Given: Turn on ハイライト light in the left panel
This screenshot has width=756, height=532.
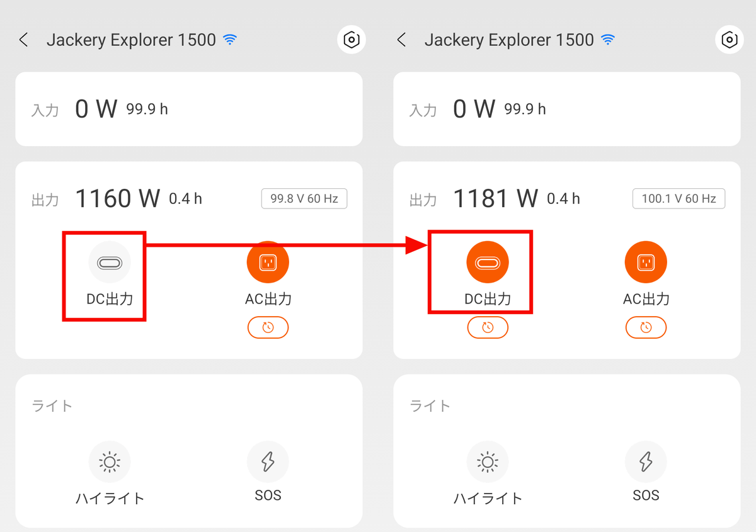Looking at the screenshot, I should coord(110,462).
